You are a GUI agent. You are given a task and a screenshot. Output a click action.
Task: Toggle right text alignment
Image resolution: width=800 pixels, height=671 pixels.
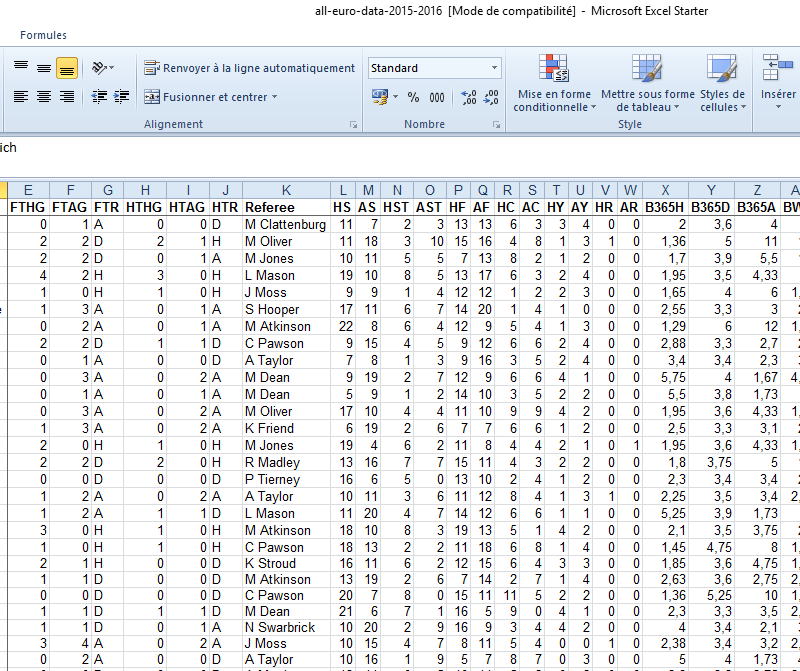point(67,97)
